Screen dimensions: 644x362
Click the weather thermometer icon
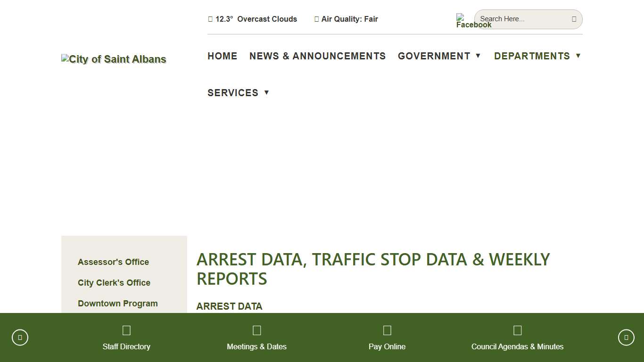point(211,19)
